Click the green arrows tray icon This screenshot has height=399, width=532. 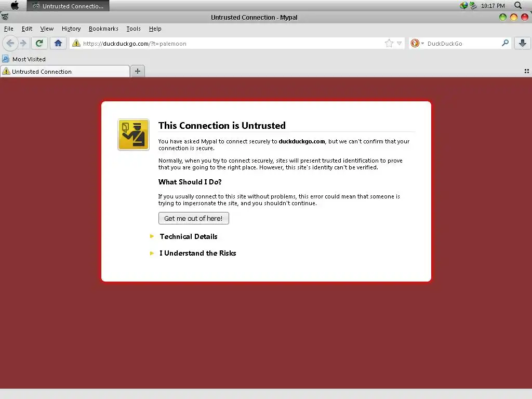473,5
